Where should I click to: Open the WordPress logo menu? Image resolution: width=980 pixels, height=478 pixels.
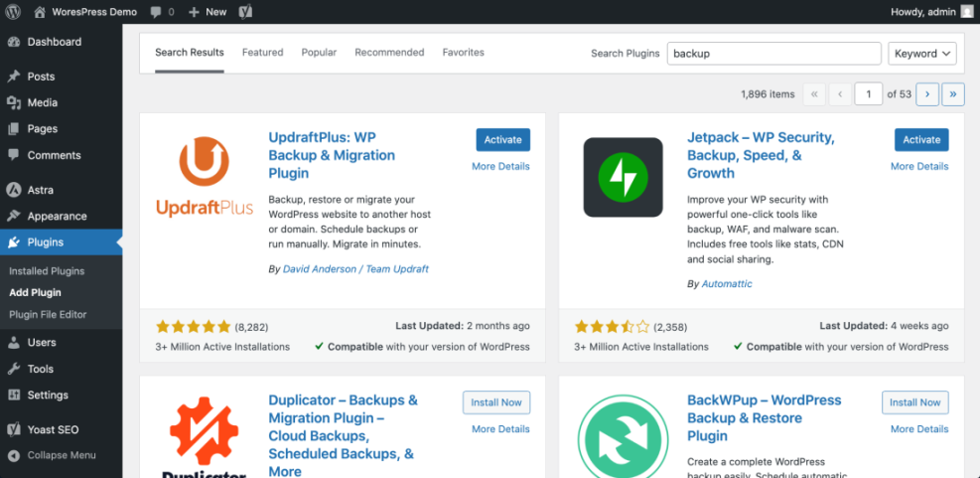[x=13, y=11]
